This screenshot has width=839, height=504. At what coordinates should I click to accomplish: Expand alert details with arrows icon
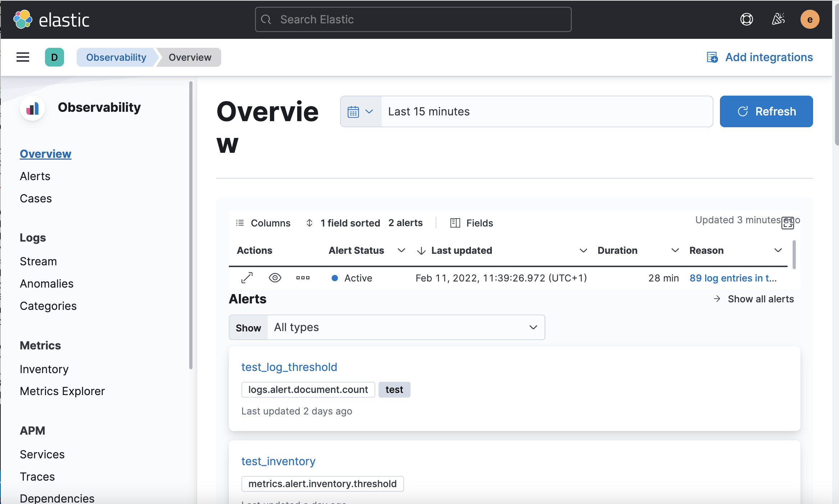pyautogui.click(x=247, y=278)
